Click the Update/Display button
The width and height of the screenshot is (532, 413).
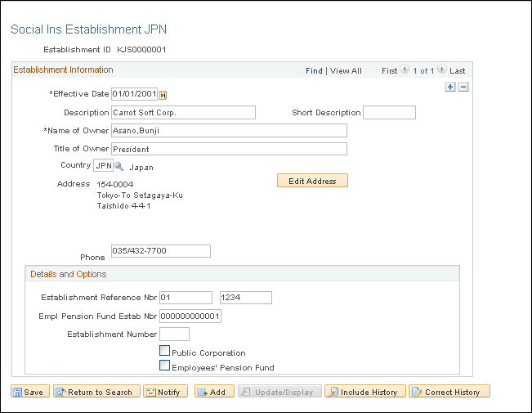click(280, 392)
